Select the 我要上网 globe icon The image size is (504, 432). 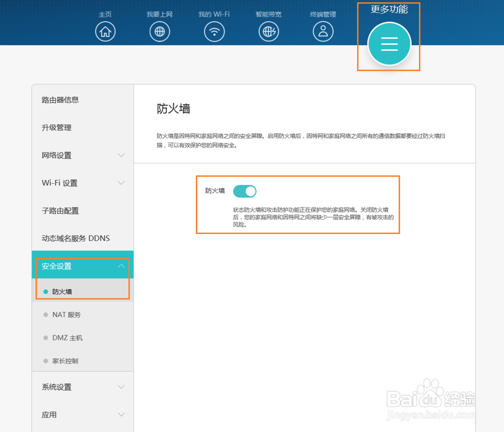[160, 31]
